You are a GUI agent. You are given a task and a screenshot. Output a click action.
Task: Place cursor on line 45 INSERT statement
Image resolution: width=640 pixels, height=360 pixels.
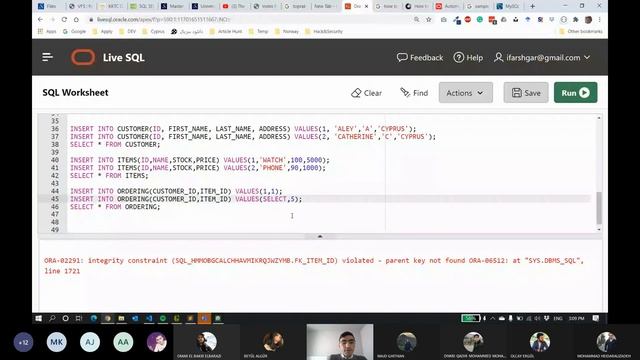click(186, 199)
